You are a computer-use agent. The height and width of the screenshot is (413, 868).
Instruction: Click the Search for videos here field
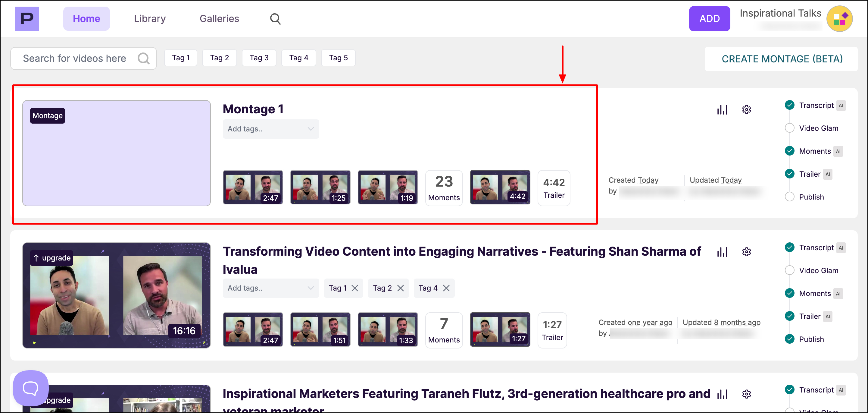[75, 58]
